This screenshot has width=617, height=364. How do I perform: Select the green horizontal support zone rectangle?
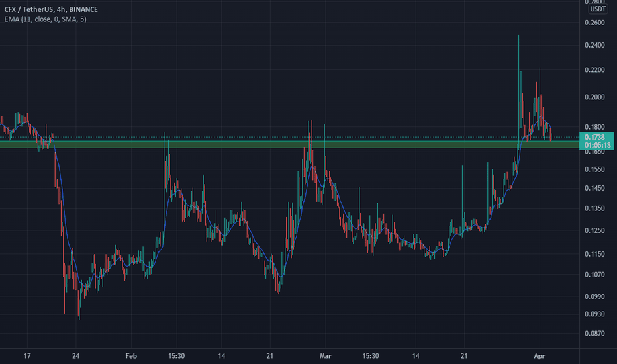click(289, 144)
